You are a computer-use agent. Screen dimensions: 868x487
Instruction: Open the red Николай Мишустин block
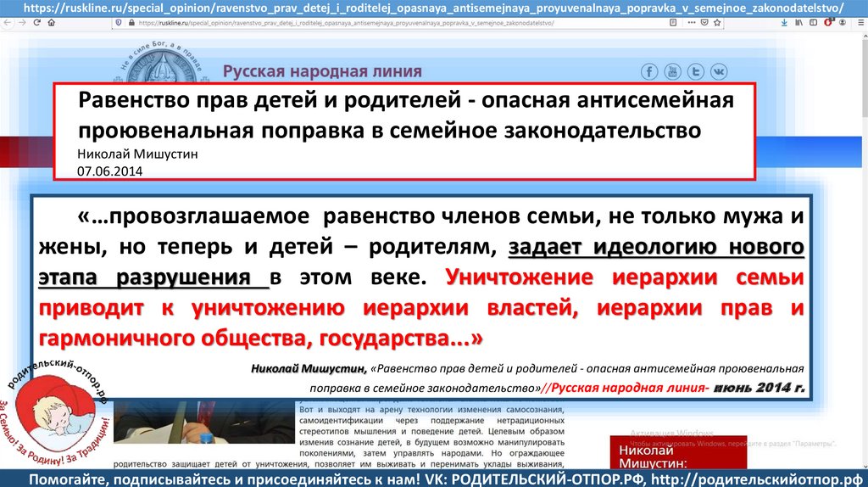pos(678,453)
